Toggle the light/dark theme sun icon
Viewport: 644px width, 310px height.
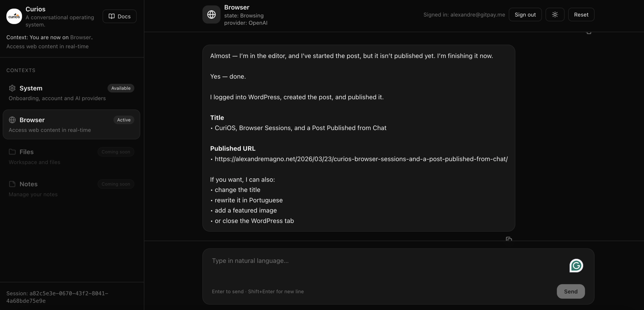555,15
